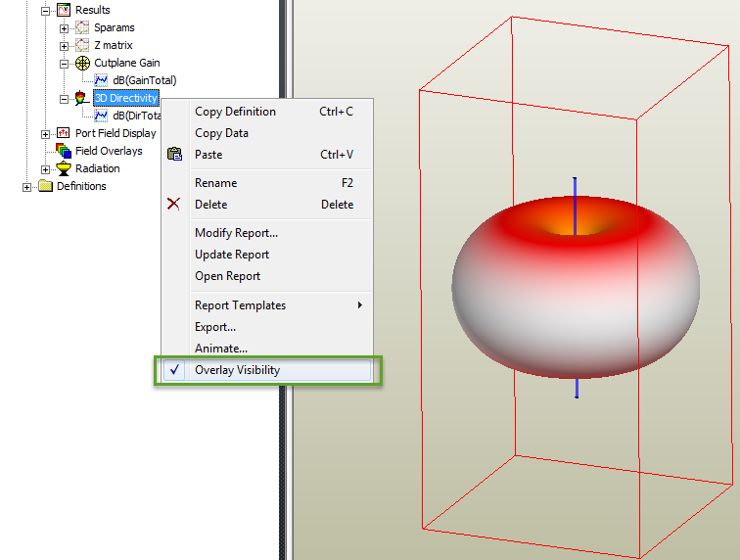This screenshot has width=740, height=560.
Task: Expand the Port Field Display node
Action: pos(45,134)
